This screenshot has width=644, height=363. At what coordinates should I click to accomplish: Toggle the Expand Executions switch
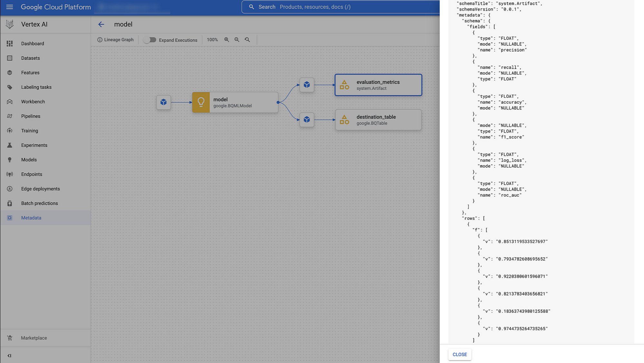click(150, 40)
